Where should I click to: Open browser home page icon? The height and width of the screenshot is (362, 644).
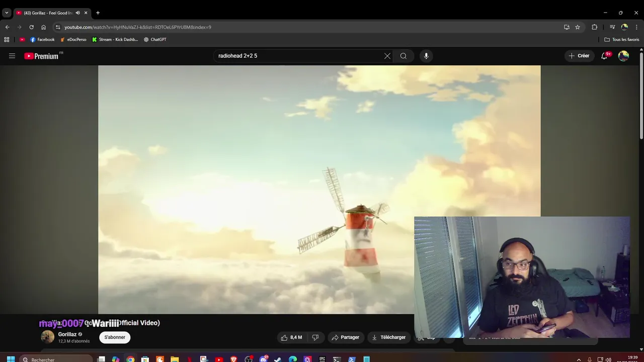(x=43, y=27)
